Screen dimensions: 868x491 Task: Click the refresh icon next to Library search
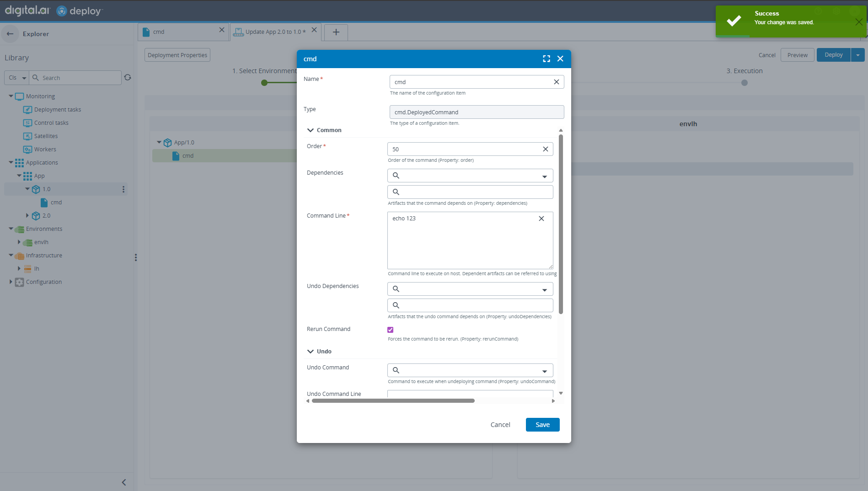click(x=128, y=78)
